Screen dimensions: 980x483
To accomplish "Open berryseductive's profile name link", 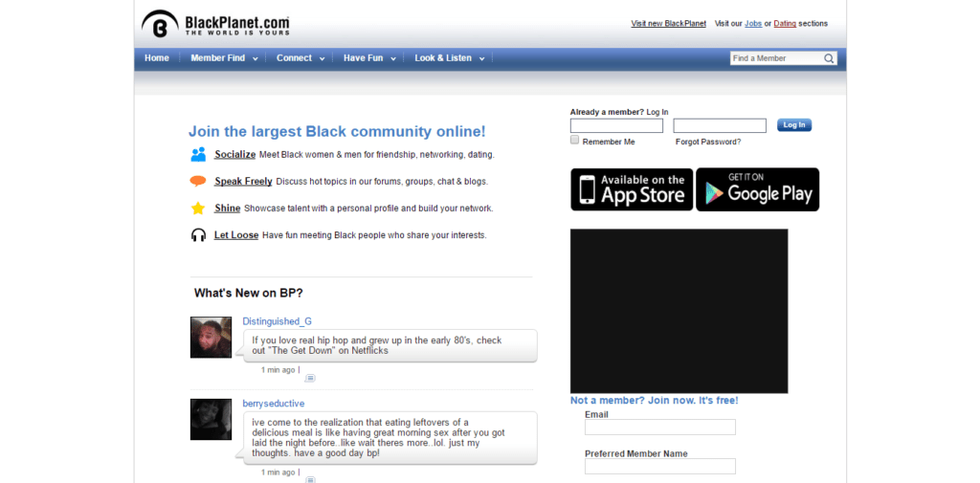I will click(273, 404).
